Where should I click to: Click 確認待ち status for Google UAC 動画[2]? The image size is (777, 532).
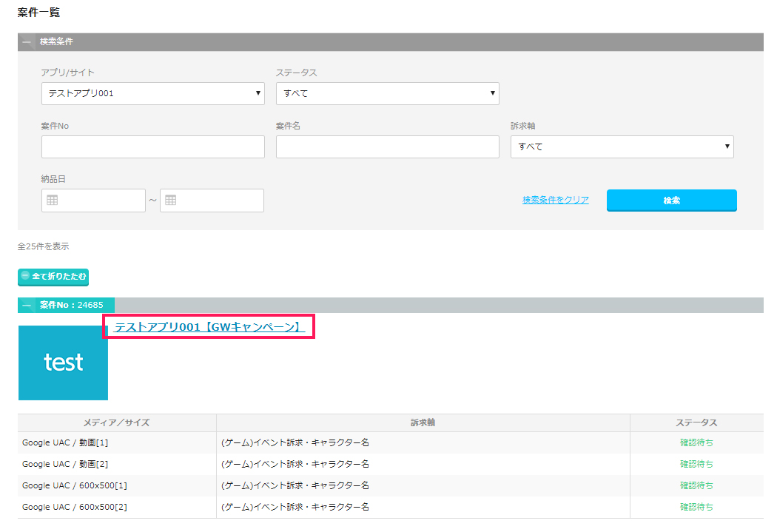(696, 464)
